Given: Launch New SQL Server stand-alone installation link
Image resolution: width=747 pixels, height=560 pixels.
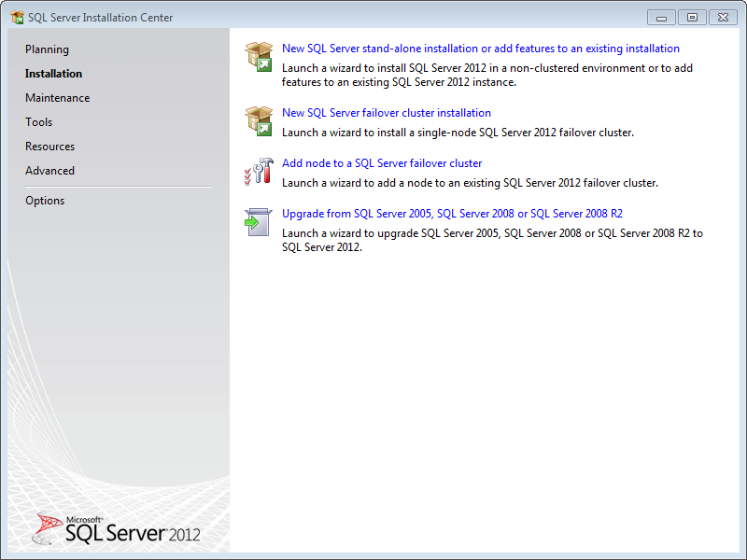Looking at the screenshot, I should [x=481, y=49].
